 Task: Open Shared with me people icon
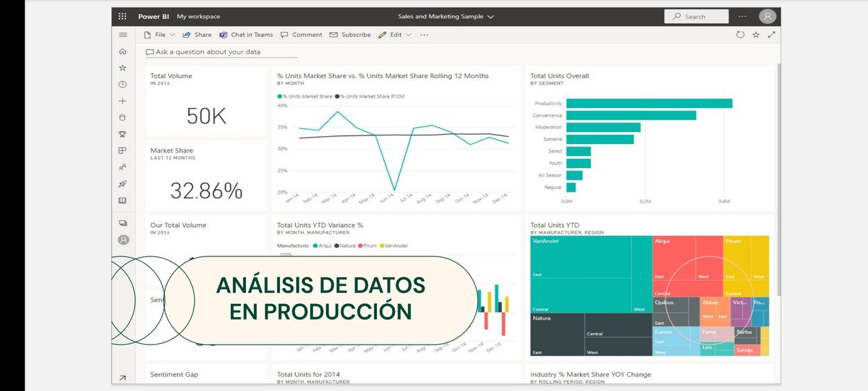123,167
